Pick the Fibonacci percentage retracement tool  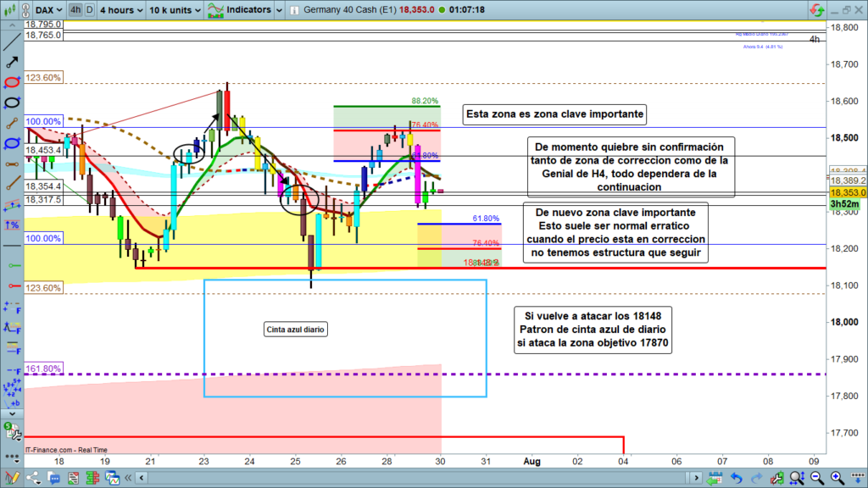[x=13, y=225]
